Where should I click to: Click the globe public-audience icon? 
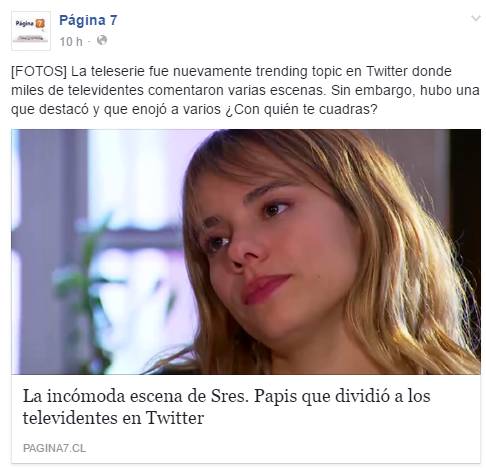click(x=102, y=40)
